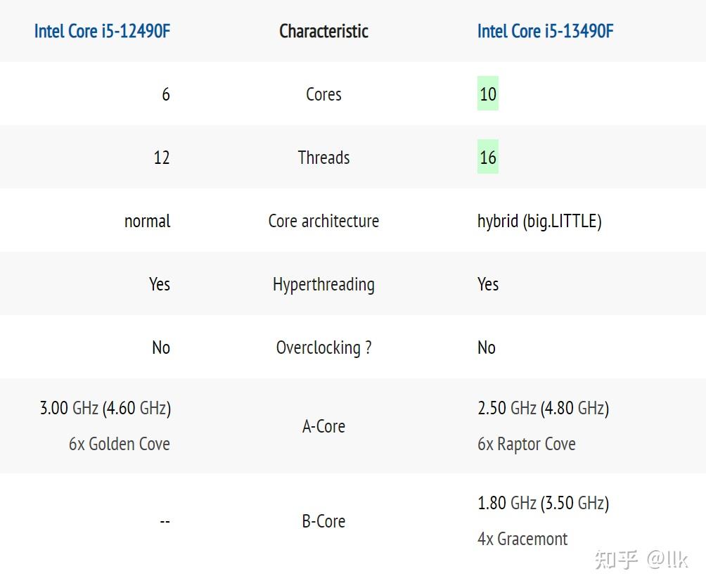
Task: Click the hybrid (big.LITTLE) text
Action: (x=539, y=221)
